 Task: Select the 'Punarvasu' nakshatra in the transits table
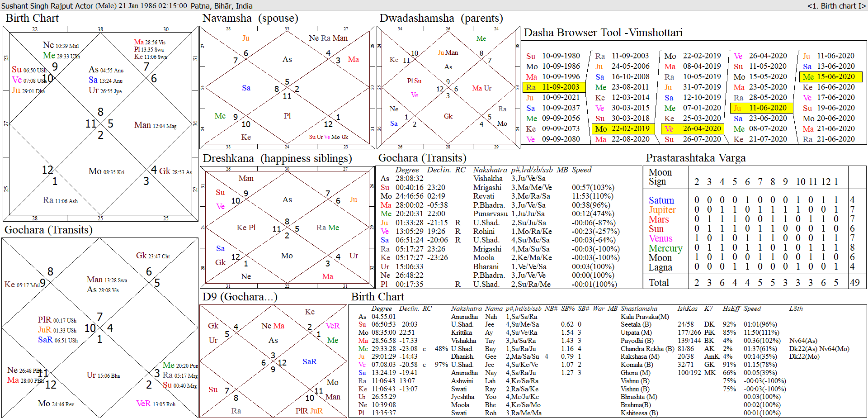491,214
